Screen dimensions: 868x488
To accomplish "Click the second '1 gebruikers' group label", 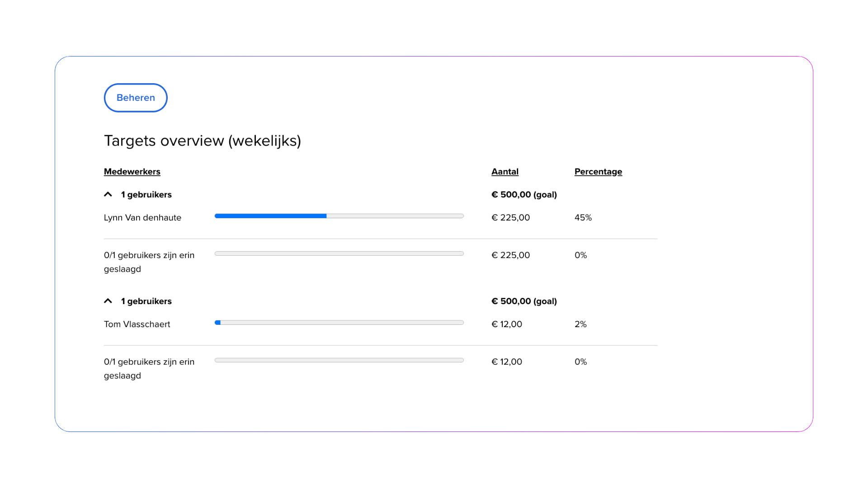I will [146, 301].
